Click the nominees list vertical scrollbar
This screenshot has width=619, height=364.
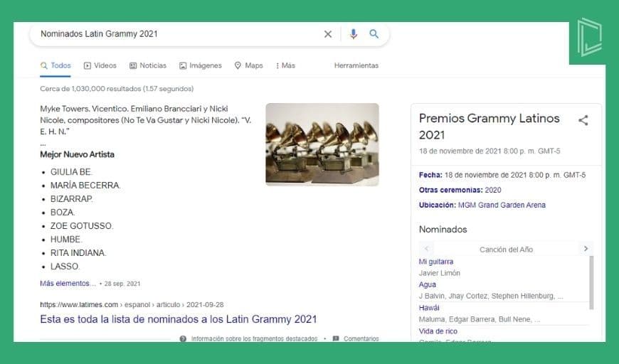[x=591, y=283]
